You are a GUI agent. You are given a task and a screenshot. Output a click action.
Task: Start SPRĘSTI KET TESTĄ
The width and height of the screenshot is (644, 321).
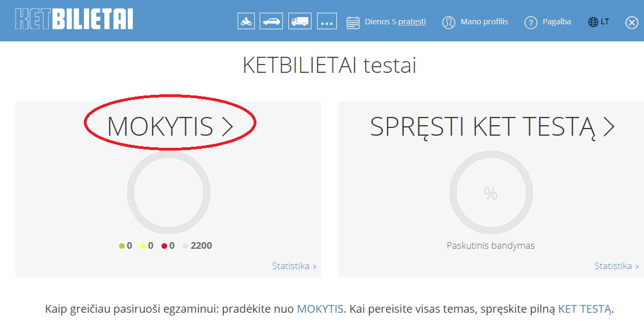click(x=492, y=126)
